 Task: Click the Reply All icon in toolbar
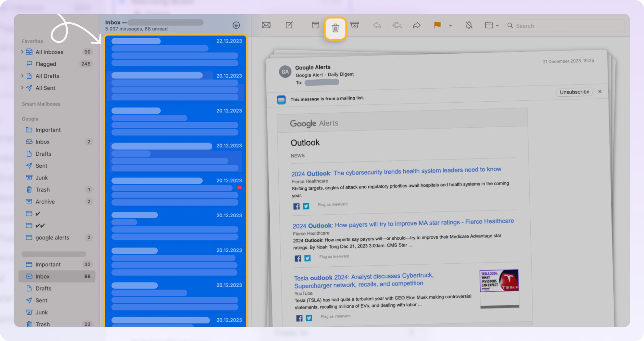(x=397, y=26)
